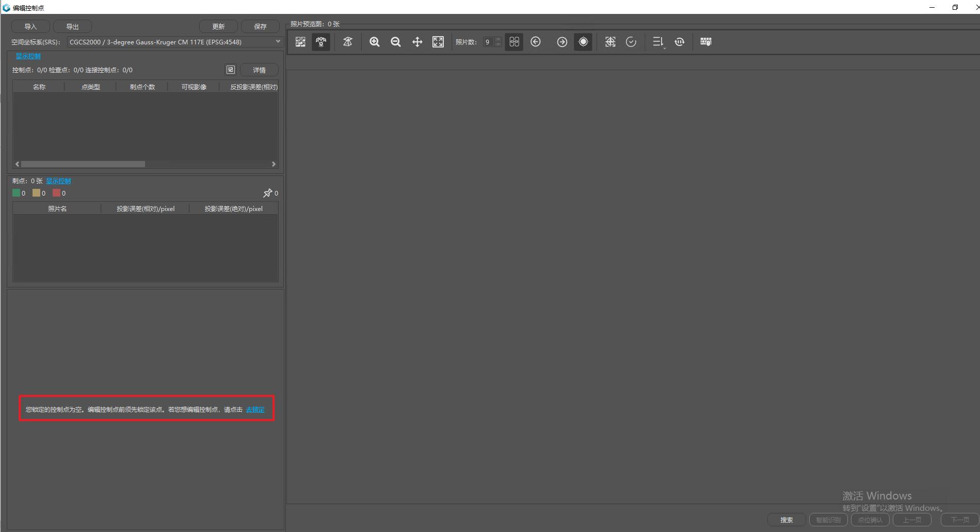Click the green status color swatch
The image size is (980, 532).
[16, 193]
